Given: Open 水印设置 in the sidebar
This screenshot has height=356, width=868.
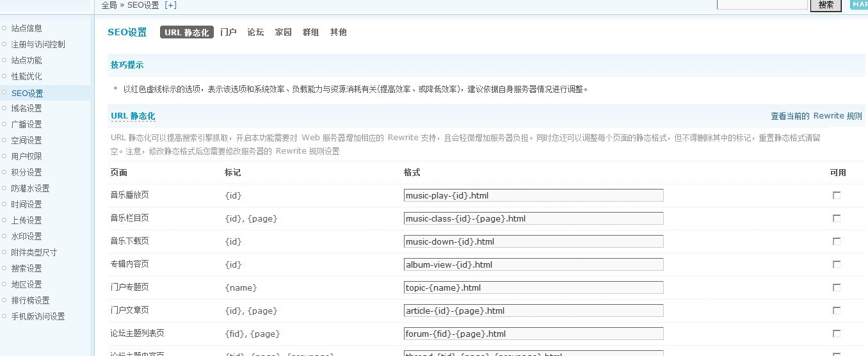Looking at the screenshot, I should (26, 236).
